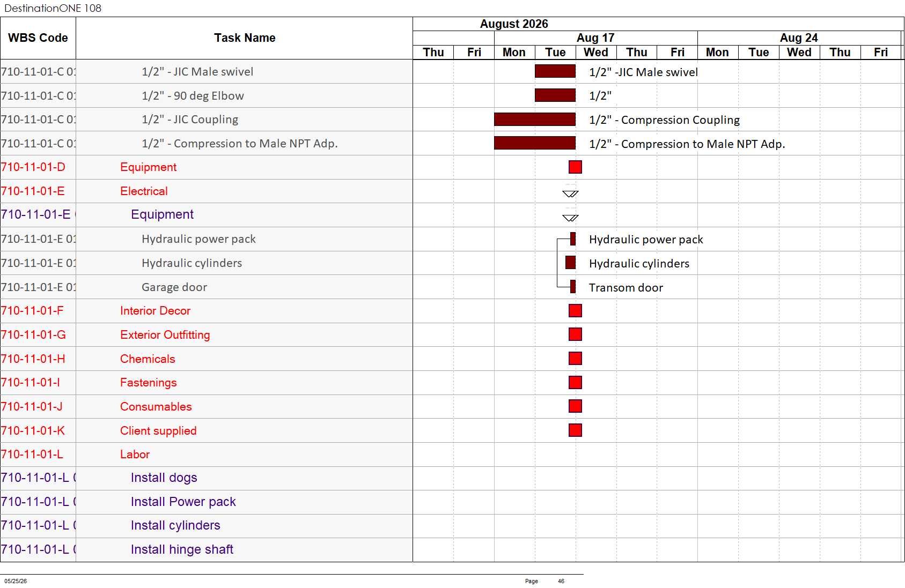The width and height of the screenshot is (905, 588).
Task: Click the purple Equipment summary triangle marker
Action: coord(570,218)
